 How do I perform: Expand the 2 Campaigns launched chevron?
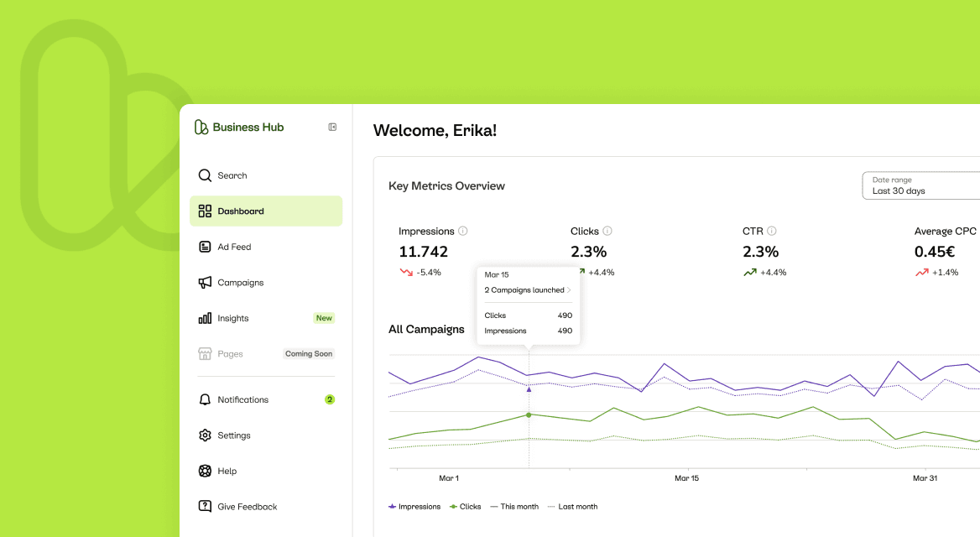click(x=569, y=290)
